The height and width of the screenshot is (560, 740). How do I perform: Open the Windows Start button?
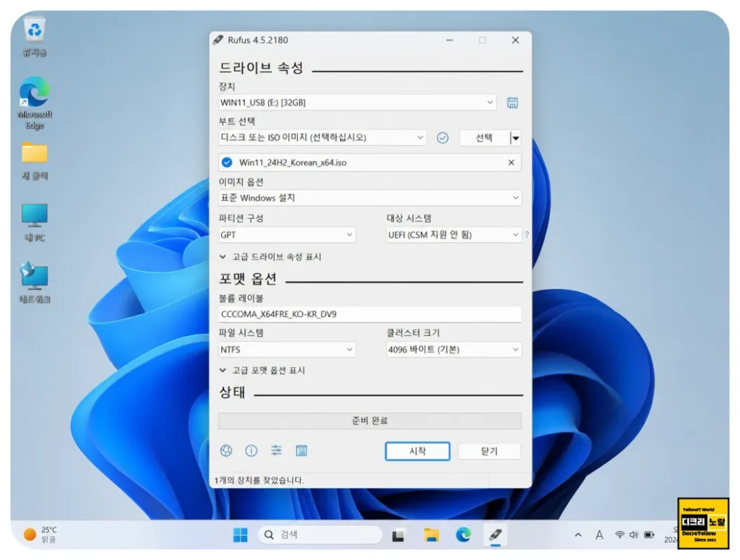pyautogui.click(x=240, y=535)
